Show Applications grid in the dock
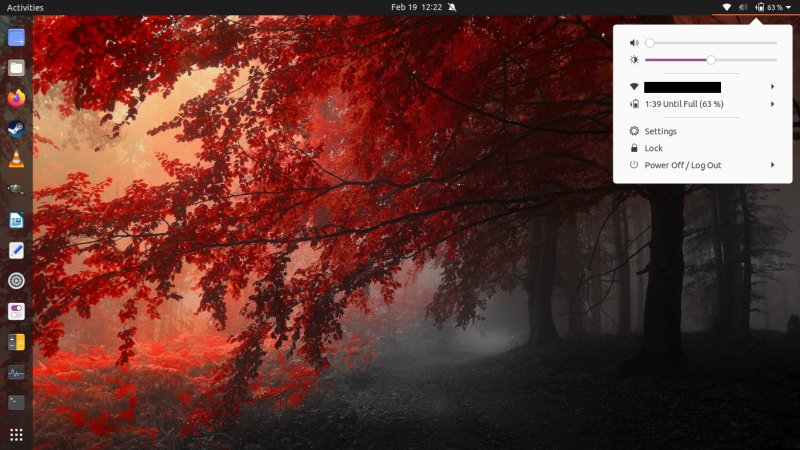800x450 pixels. (x=16, y=435)
